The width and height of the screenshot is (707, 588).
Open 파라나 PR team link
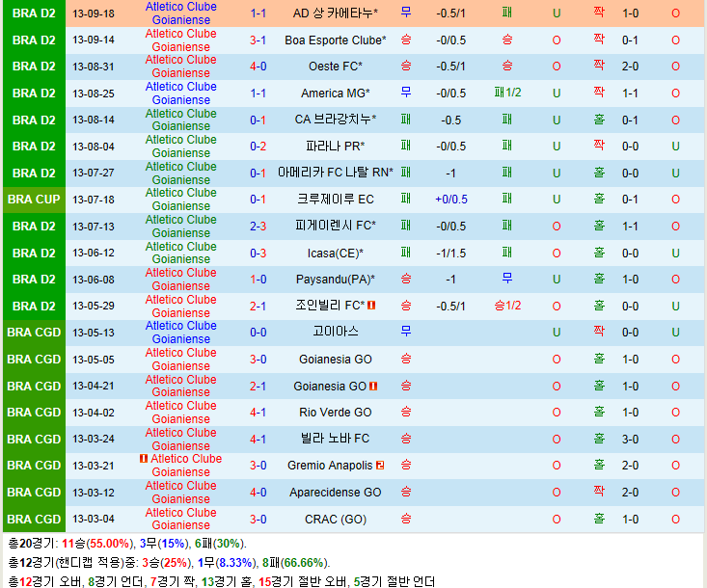point(335,147)
